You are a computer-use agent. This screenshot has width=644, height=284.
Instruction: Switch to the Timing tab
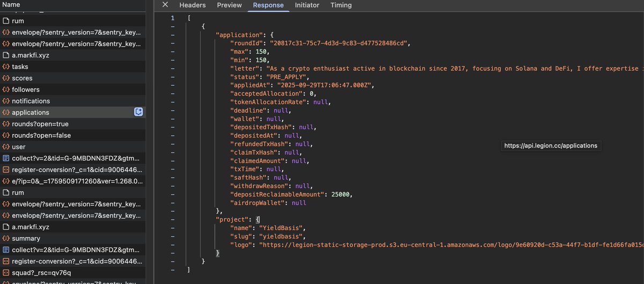click(x=341, y=5)
